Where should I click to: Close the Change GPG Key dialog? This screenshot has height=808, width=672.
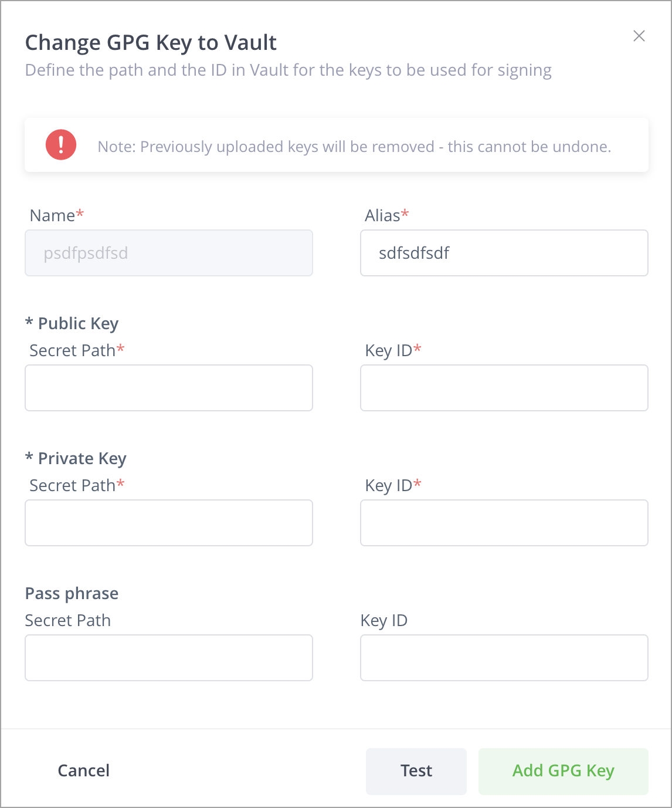click(x=639, y=36)
